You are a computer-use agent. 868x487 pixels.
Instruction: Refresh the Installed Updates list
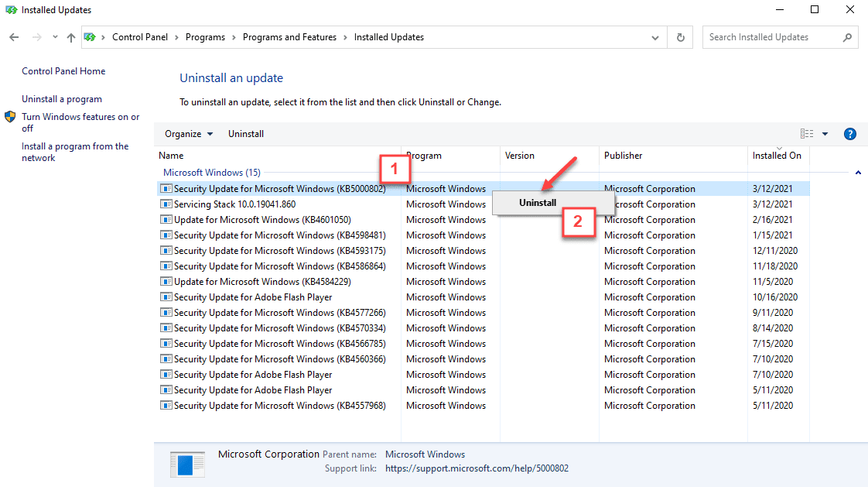(680, 37)
